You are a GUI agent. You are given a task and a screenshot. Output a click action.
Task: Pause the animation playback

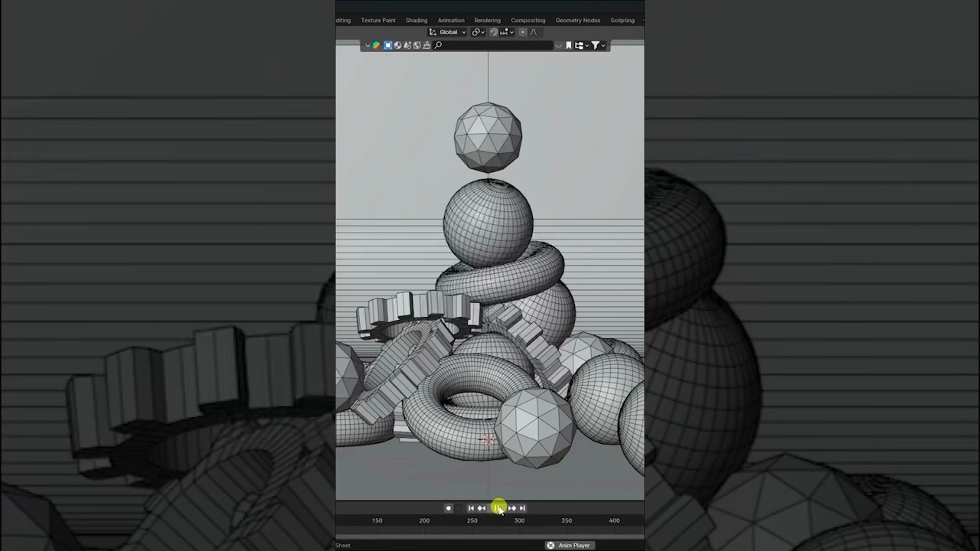point(498,508)
